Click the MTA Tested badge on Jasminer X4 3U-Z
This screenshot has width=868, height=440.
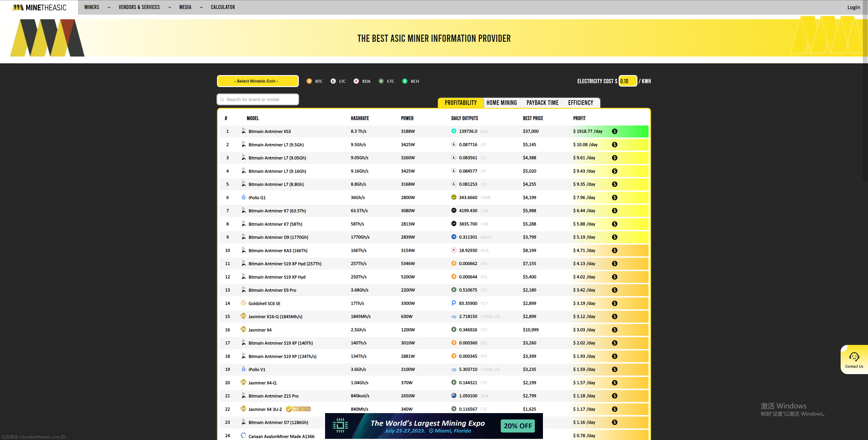pyautogui.click(x=298, y=409)
